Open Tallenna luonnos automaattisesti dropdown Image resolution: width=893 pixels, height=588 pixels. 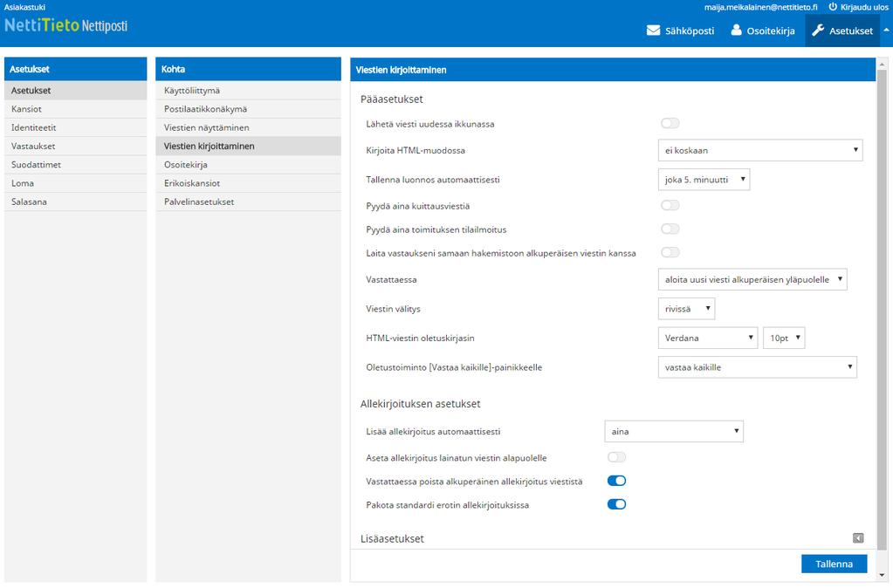tap(704, 180)
